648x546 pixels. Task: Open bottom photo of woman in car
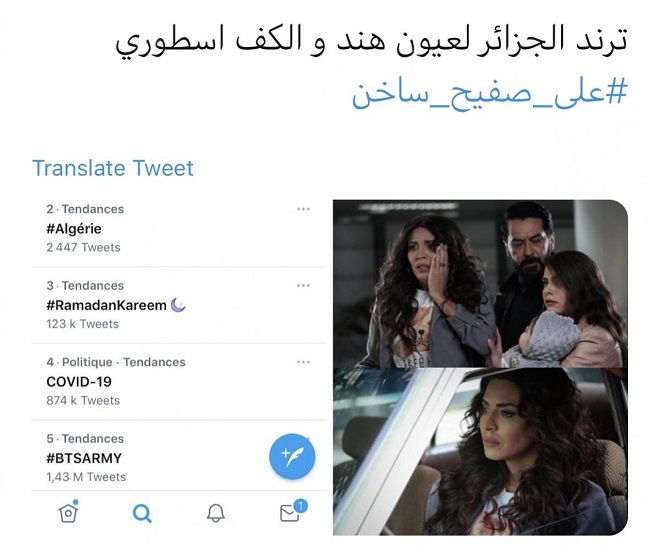click(480, 452)
